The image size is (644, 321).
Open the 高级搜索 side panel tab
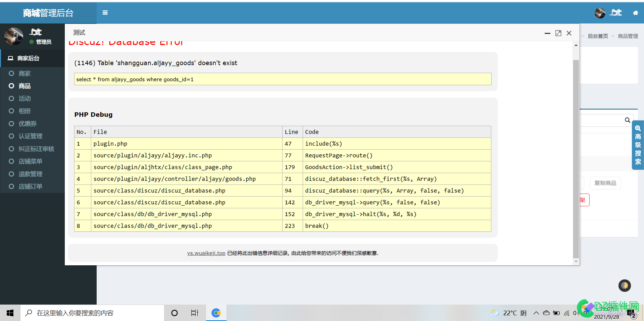[638, 145]
